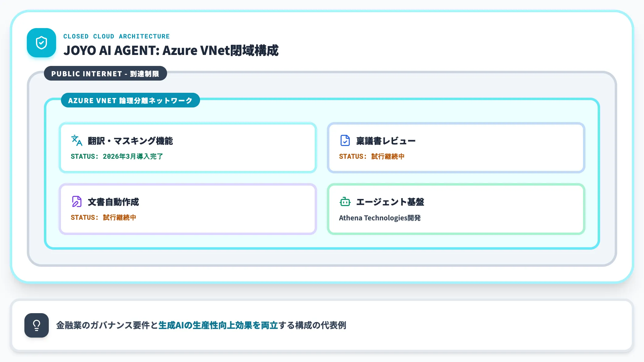Click the document check icon for 稟議書レビュー
Viewport: 644px width, 362px height.
point(345,141)
